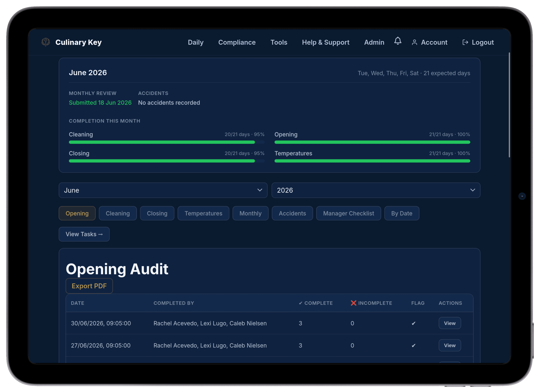The width and height of the screenshot is (539, 392).
Task: Click the Logout arrow icon
Action: click(x=465, y=42)
